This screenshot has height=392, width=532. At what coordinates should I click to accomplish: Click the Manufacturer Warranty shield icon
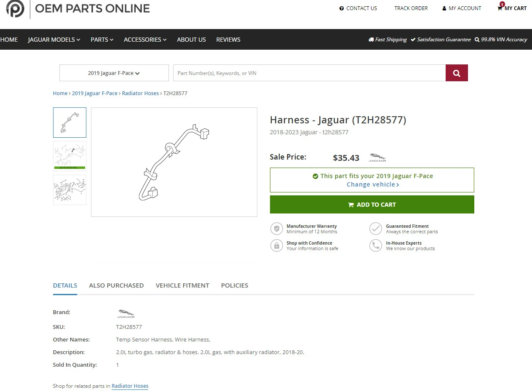(276, 229)
